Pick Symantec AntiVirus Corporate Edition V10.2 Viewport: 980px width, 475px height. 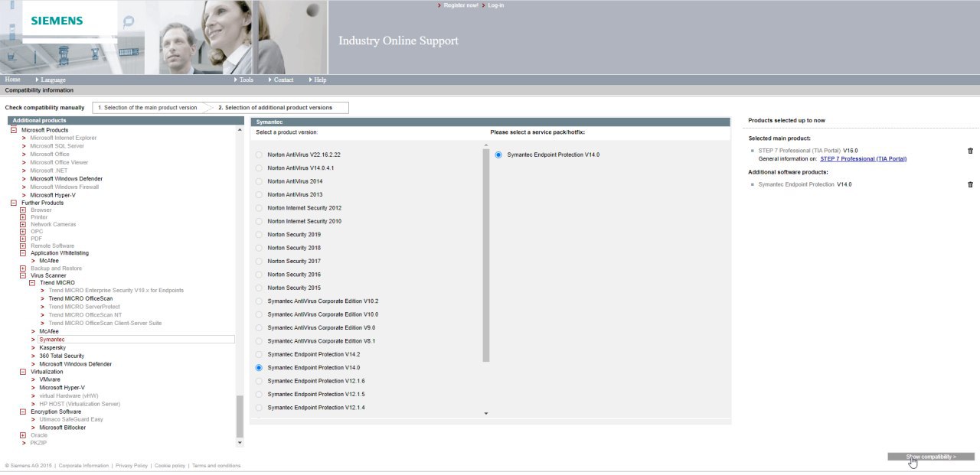(259, 301)
